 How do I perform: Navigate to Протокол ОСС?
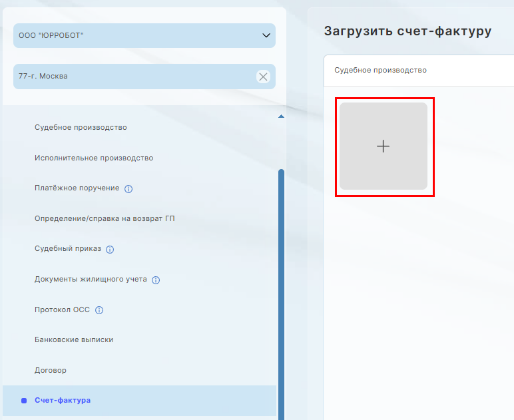coord(62,310)
